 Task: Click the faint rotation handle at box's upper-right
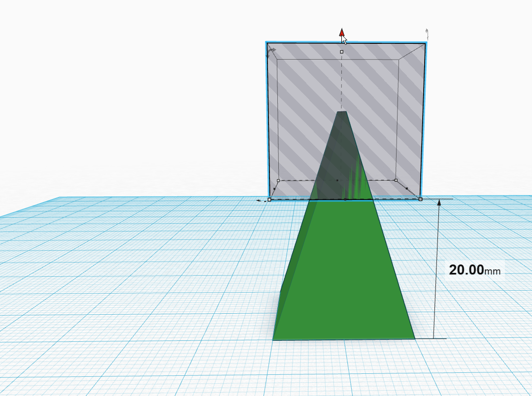427,34
